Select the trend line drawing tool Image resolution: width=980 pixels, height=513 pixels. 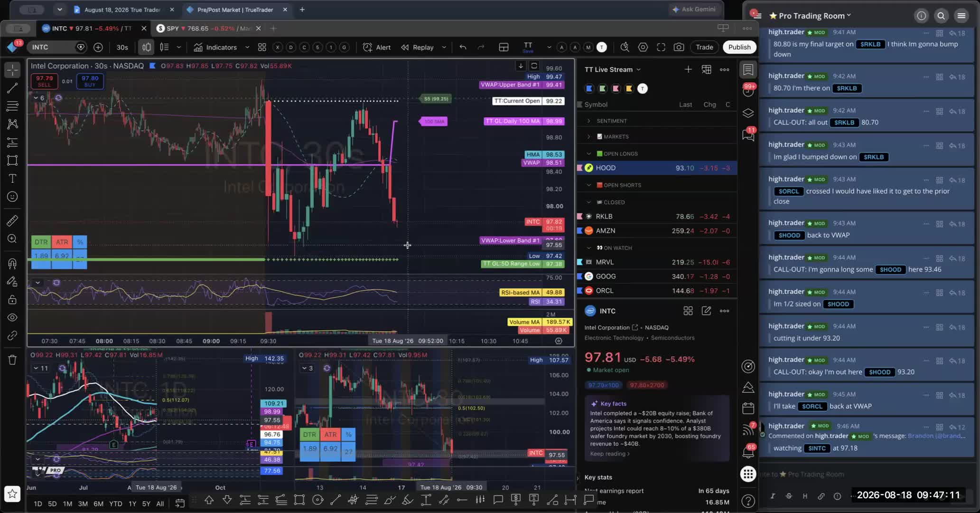coord(12,88)
